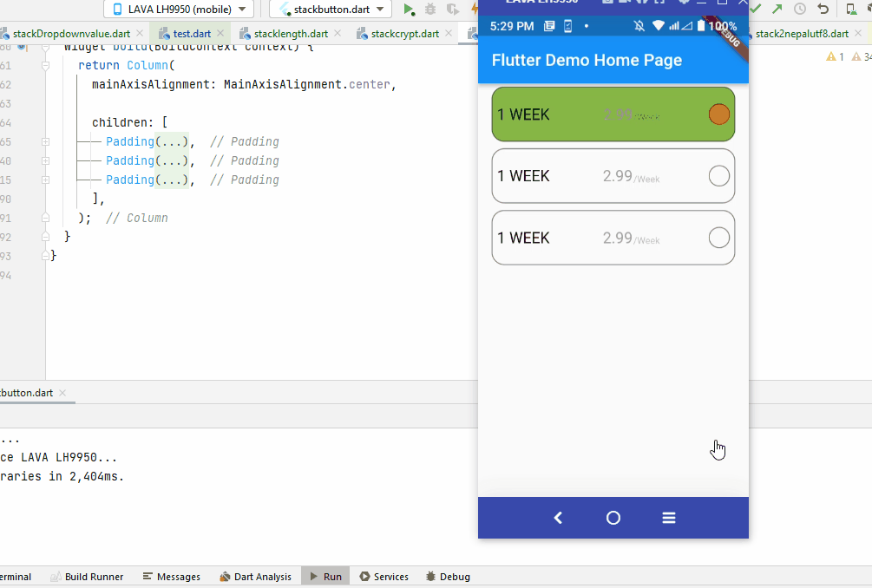The width and height of the screenshot is (872, 588).
Task: Select the radio button in third 1 WEEK card
Action: (718, 238)
